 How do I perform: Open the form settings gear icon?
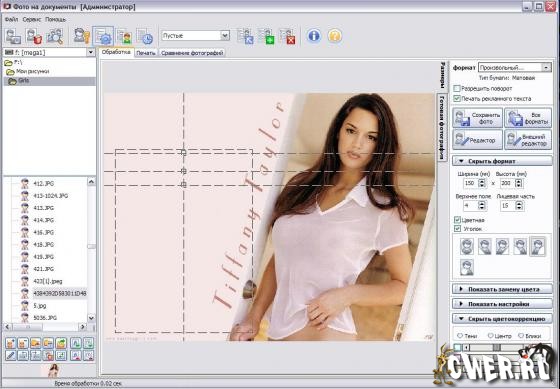point(103,36)
